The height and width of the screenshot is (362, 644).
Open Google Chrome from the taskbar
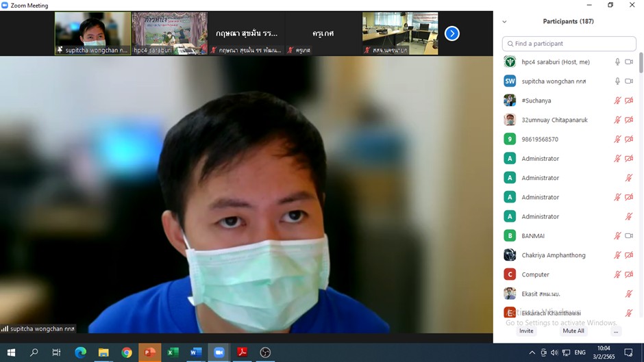click(x=127, y=352)
